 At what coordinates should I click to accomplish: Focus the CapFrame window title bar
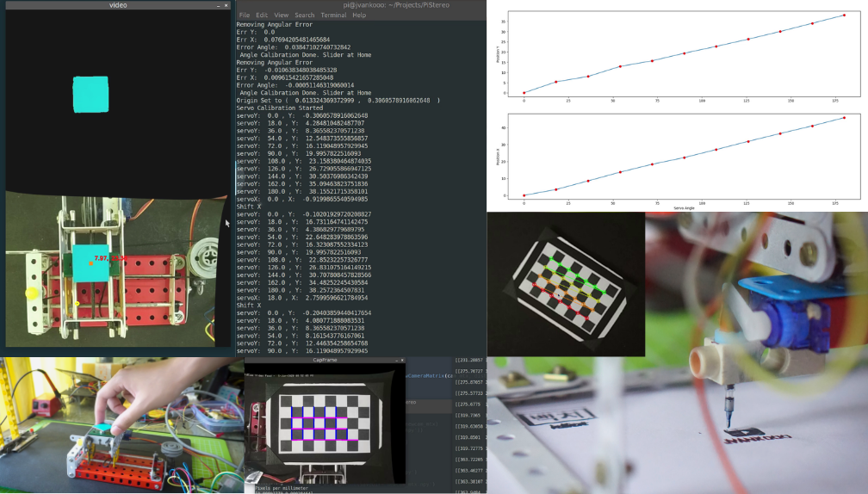tap(325, 361)
